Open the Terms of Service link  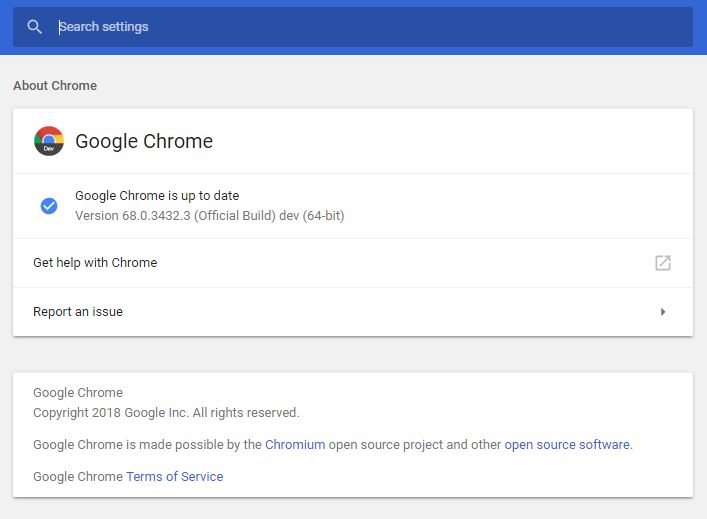tap(174, 477)
